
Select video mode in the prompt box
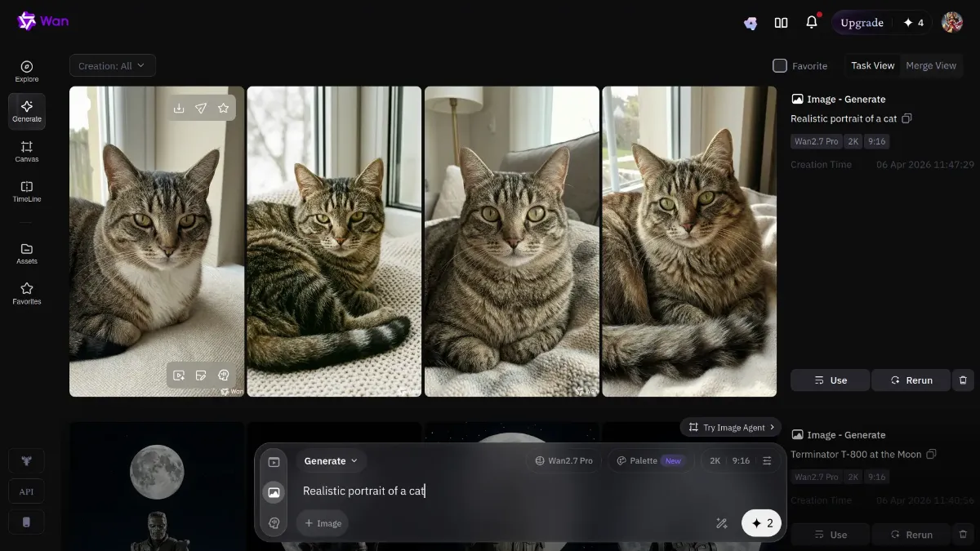point(274,462)
